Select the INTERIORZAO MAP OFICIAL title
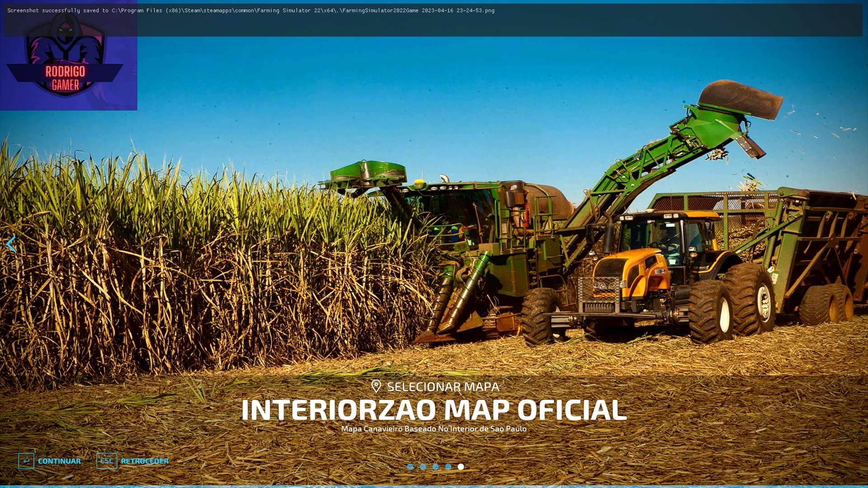 (434, 410)
